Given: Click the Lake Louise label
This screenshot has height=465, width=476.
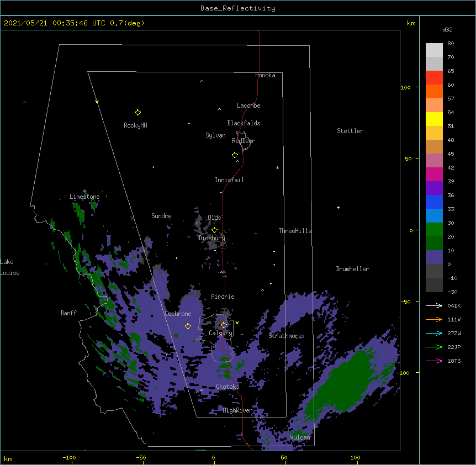Looking at the screenshot, I should click(10, 267).
